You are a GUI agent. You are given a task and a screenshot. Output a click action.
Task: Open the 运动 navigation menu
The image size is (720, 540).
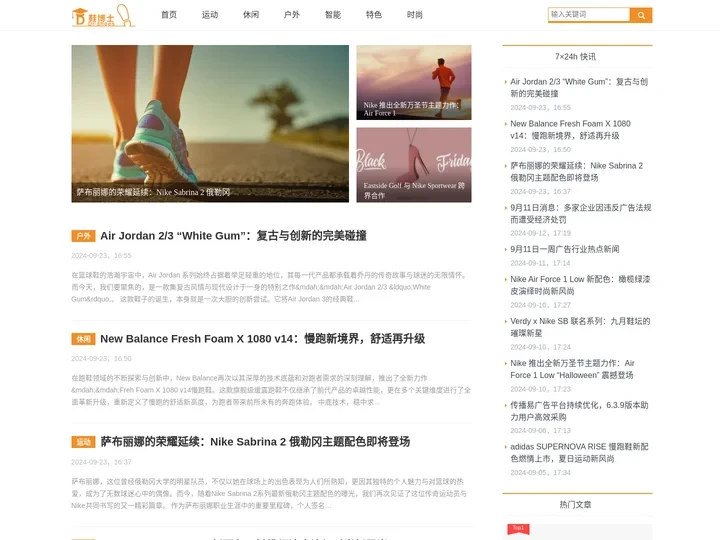pyautogui.click(x=210, y=15)
